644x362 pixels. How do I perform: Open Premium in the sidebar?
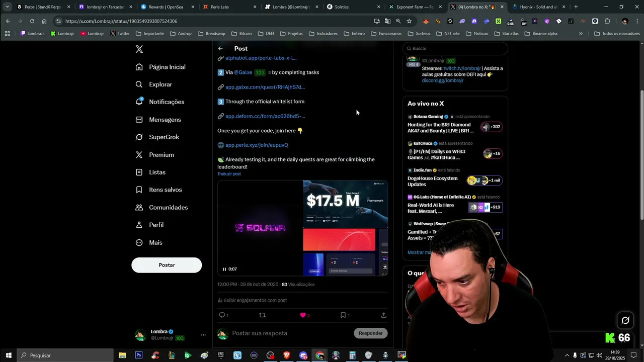[154, 155]
